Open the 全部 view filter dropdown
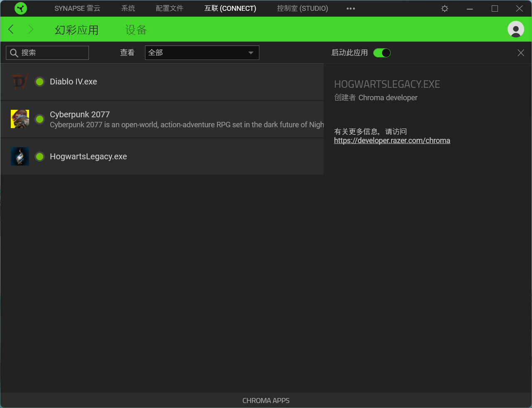 click(202, 53)
